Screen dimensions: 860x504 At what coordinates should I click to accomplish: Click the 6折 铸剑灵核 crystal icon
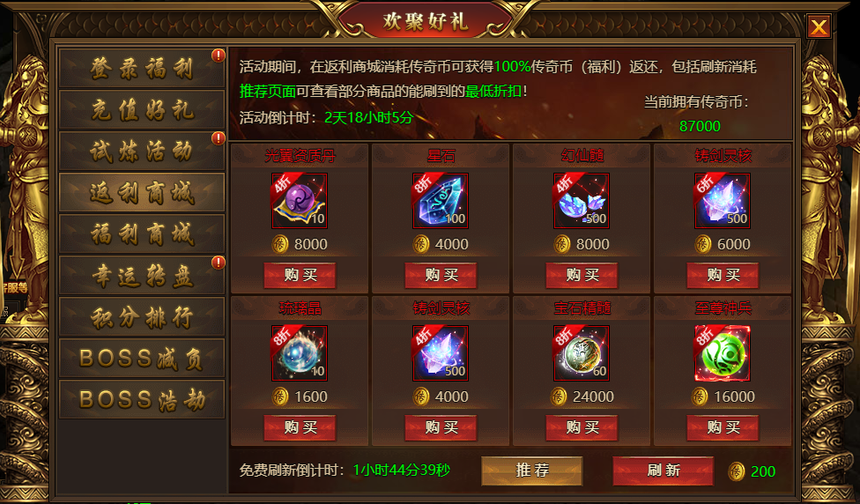(x=723, y=201)
